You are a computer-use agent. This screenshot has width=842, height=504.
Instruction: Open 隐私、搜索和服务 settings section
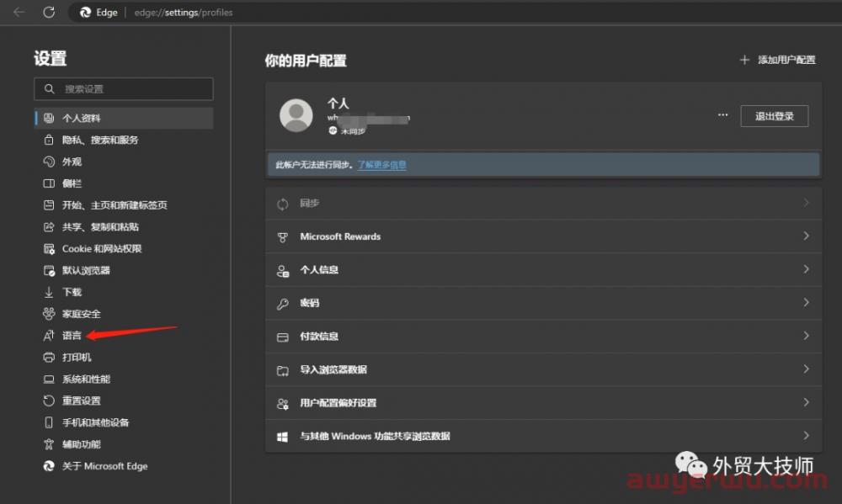pyautogui.click(x=124, y=140)
